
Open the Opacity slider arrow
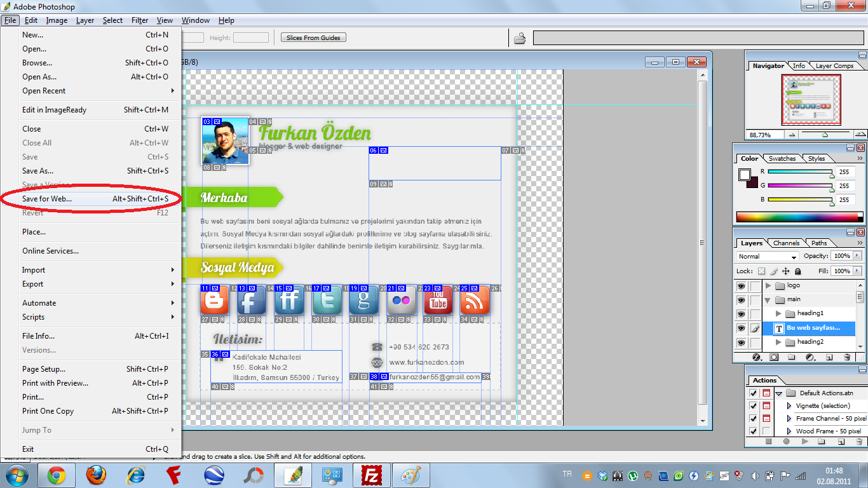tap(857, 256)
